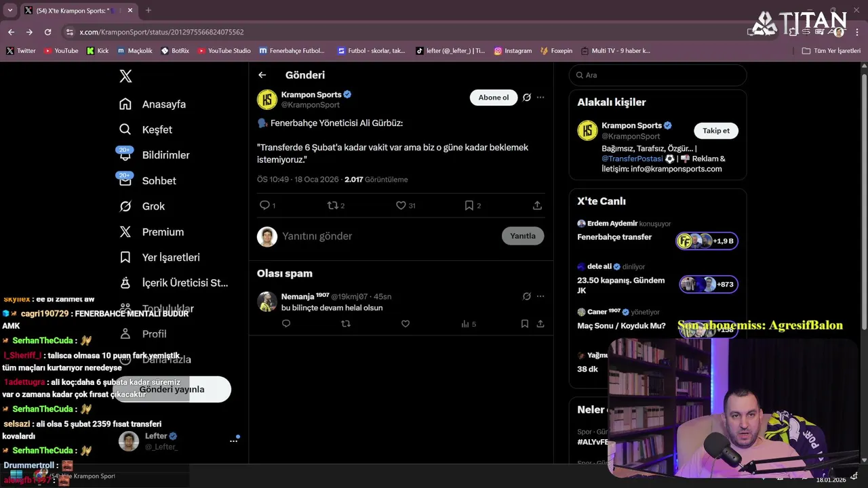Viewport: 868px width, 488px height.
Task: Open Bildirimler notifications
Action: pos(154,155)
